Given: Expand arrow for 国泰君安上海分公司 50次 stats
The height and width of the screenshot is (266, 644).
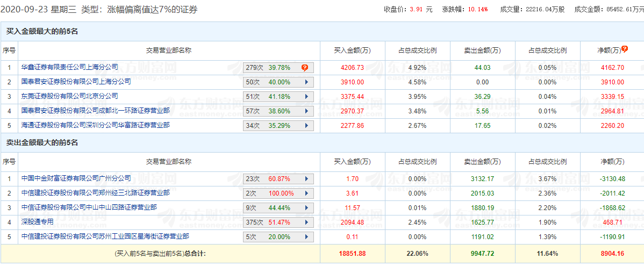Looking at the screenshot, I should (306, 82).
